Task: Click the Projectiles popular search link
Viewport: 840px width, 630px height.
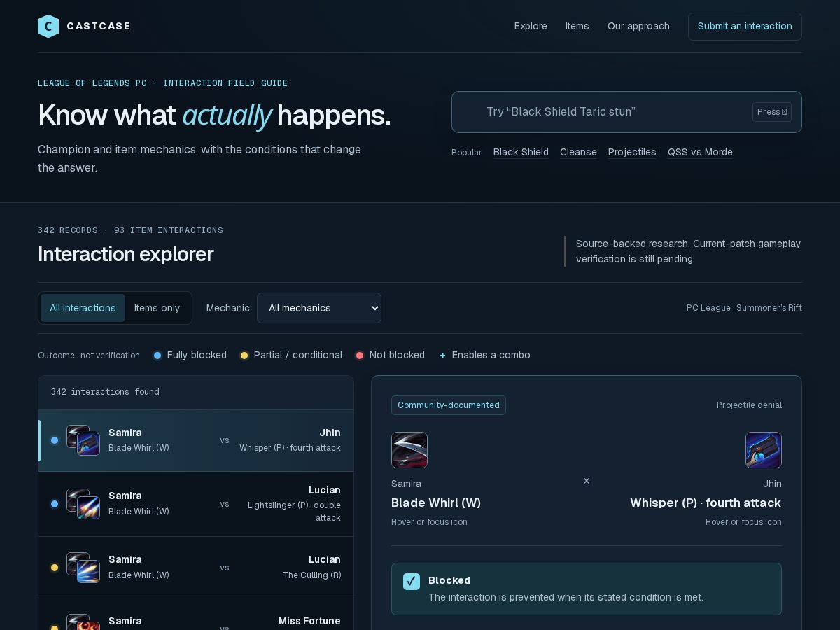Action: pos(632,152)
